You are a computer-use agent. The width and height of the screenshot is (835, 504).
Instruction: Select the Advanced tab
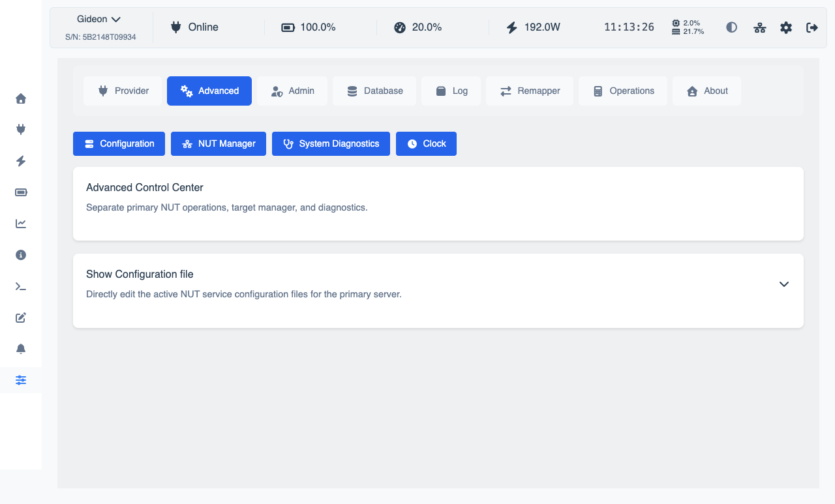click(209, 91)
